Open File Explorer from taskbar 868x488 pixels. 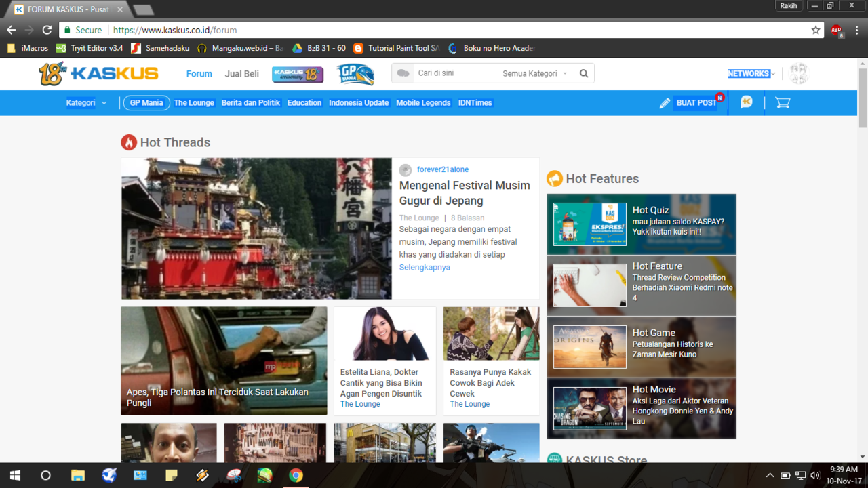[78, 475]
